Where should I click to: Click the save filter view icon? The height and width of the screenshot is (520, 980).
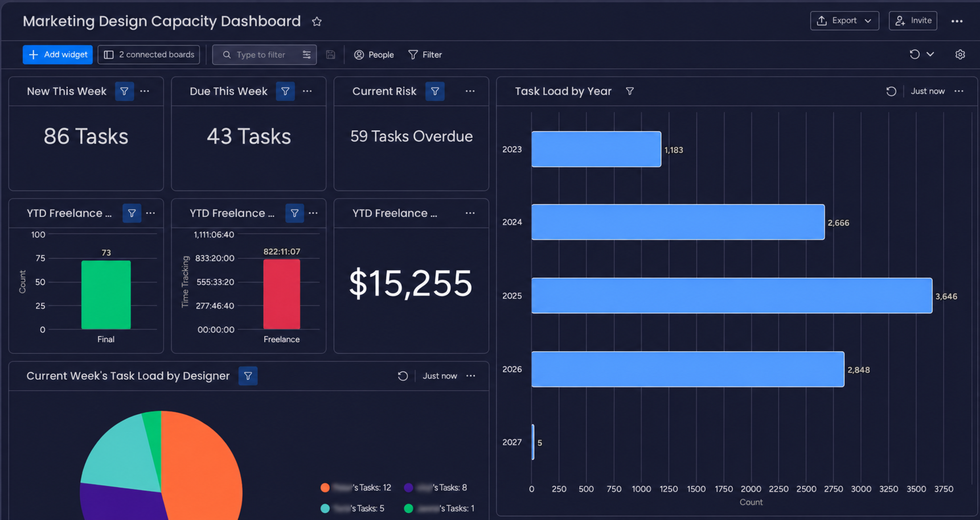coord(330,55)
